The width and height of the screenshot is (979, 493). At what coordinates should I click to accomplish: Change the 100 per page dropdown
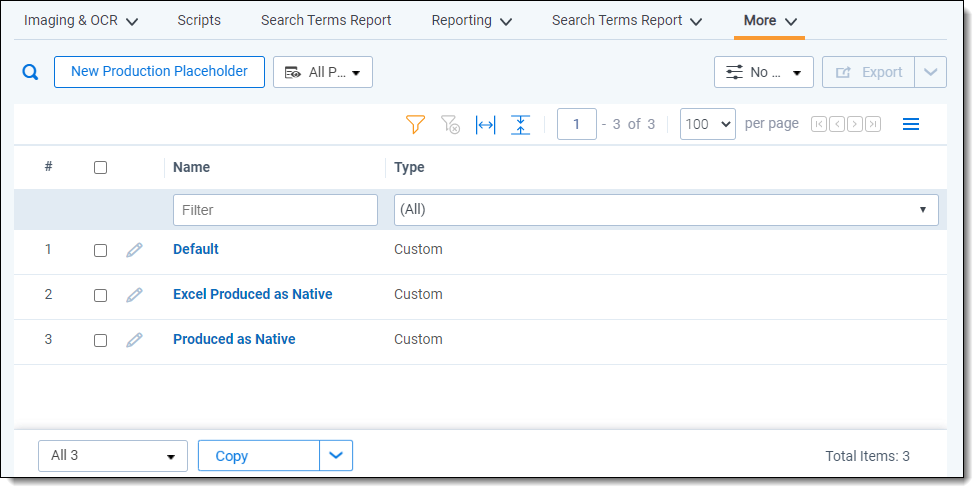[707, 124]
